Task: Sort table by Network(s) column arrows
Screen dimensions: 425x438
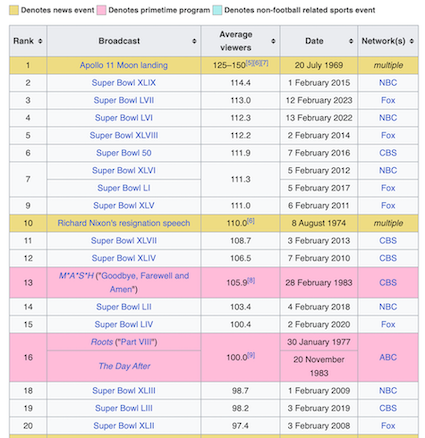Action: click(x=412, y=41)
